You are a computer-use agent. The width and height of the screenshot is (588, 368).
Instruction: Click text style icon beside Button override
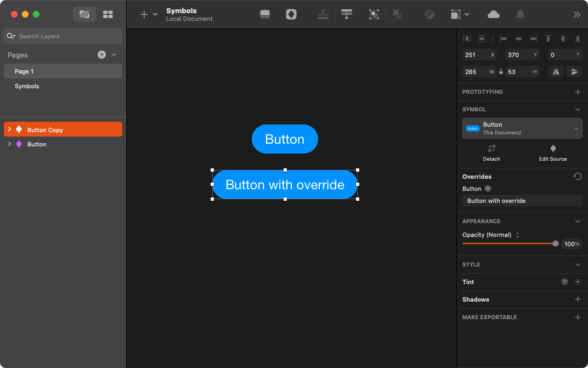[x=488, y=188]
